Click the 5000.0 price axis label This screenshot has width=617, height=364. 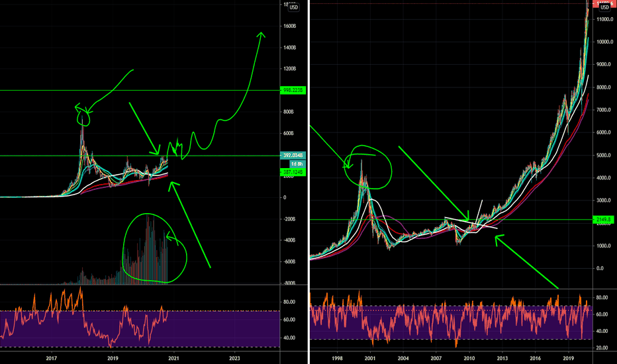click(x=604, y=156)
